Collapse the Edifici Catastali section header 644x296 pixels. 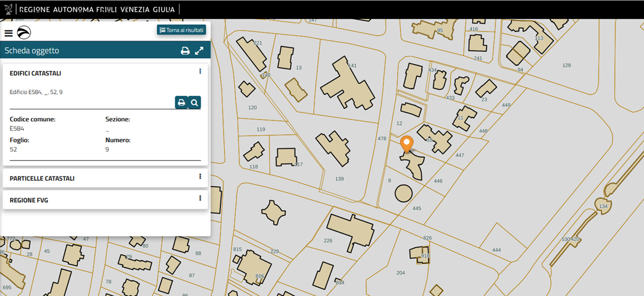(35, 74)
